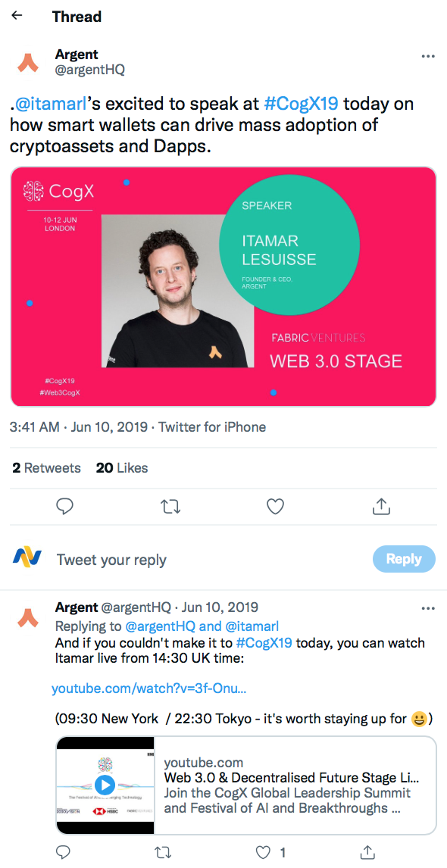This screenshot has height=868, width=447.
Task: Like the main Argent tweet
Action: [275, 506]
